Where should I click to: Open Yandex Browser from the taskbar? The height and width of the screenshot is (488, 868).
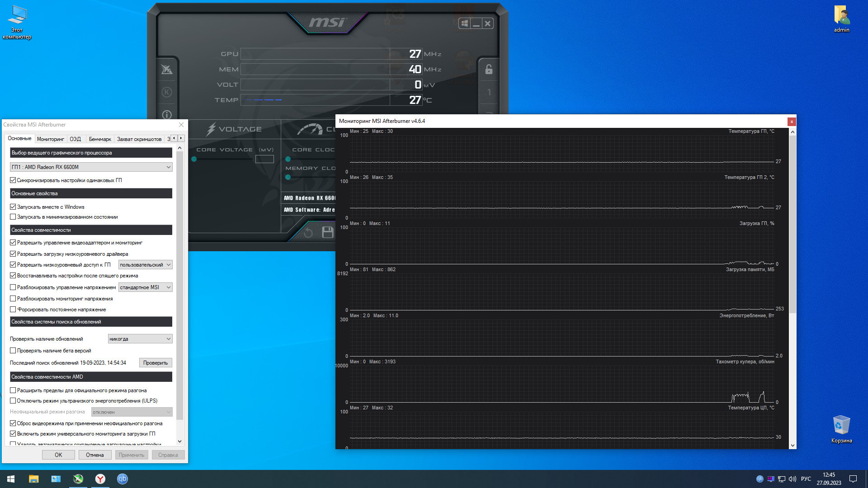[x=100, y=479]
